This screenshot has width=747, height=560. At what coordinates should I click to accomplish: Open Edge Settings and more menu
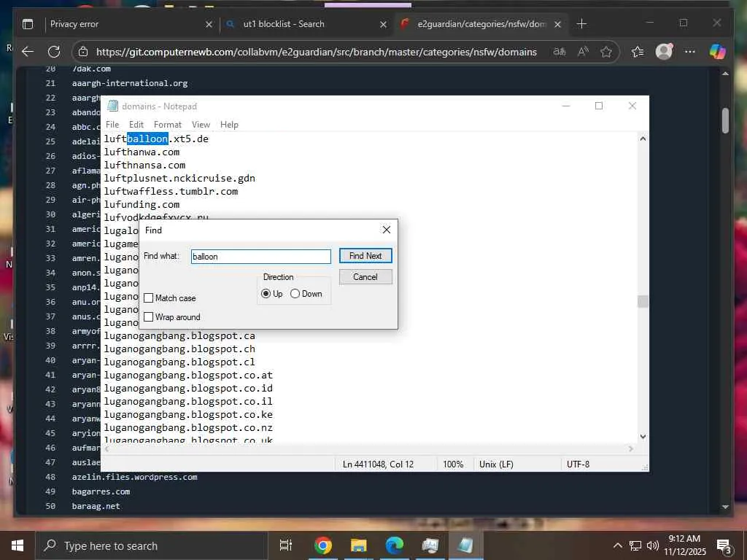click(690, 52)
